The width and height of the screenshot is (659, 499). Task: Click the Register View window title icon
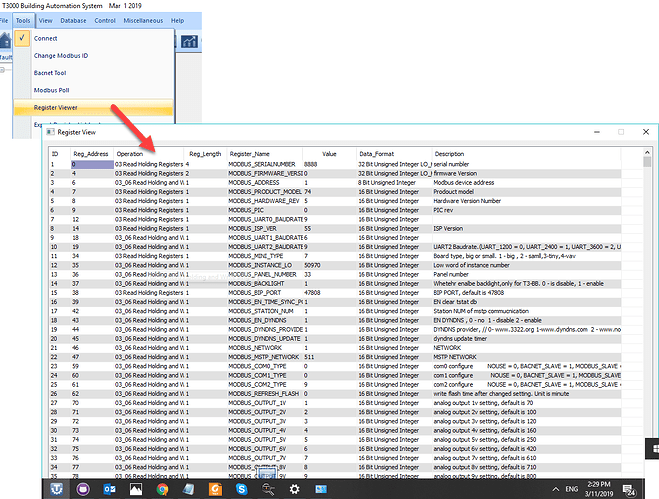click(50, 131)
